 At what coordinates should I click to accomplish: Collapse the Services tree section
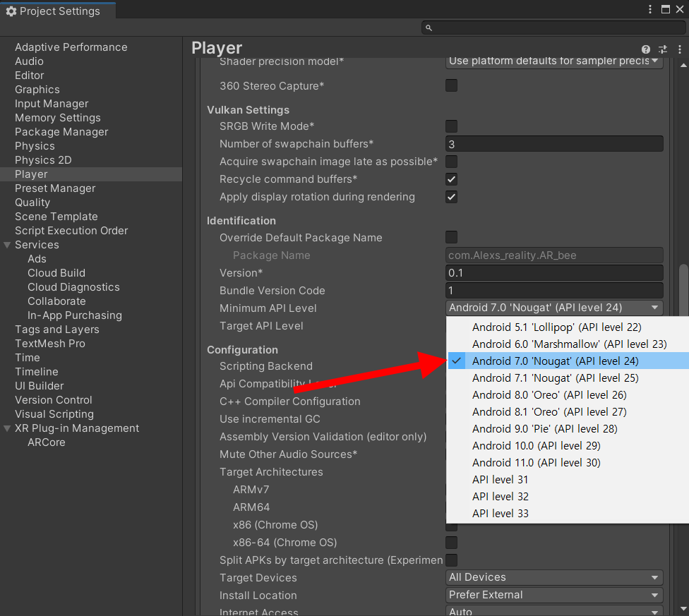point(7,245)
